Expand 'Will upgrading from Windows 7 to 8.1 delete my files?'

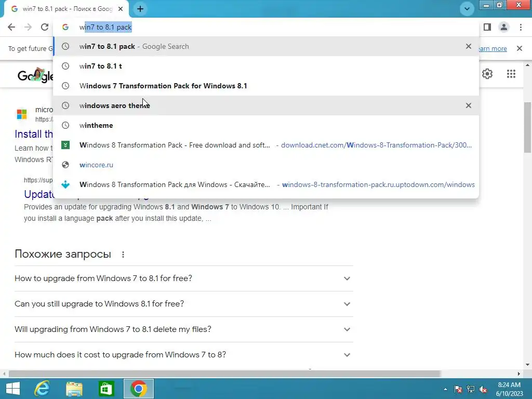183,329
